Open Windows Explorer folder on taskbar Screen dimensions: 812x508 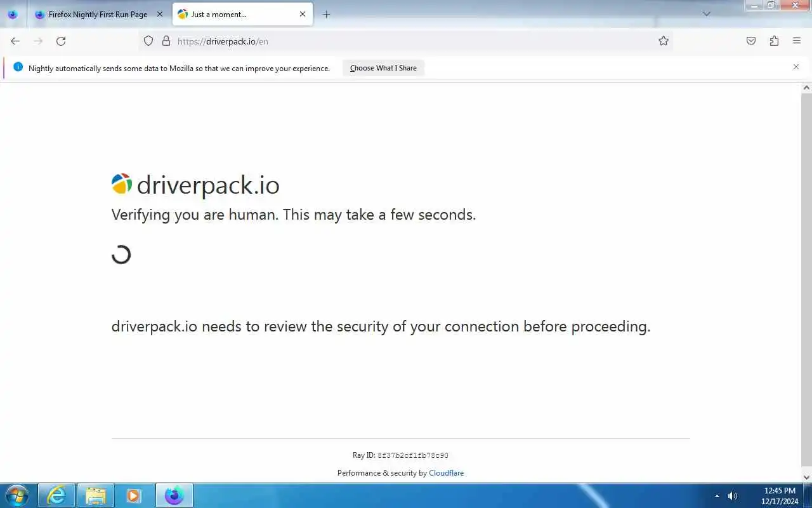95,495
